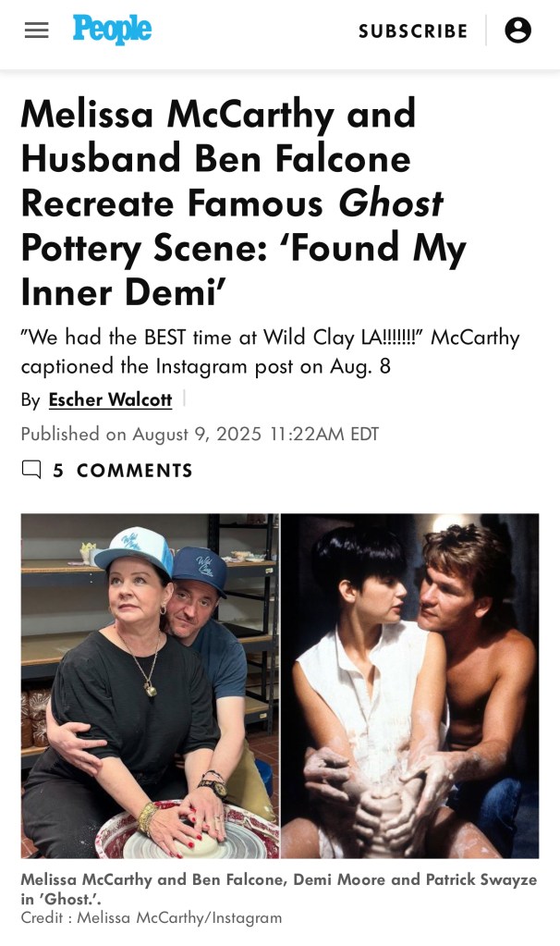Click the right Ghost movie still

tap(409, 684)
